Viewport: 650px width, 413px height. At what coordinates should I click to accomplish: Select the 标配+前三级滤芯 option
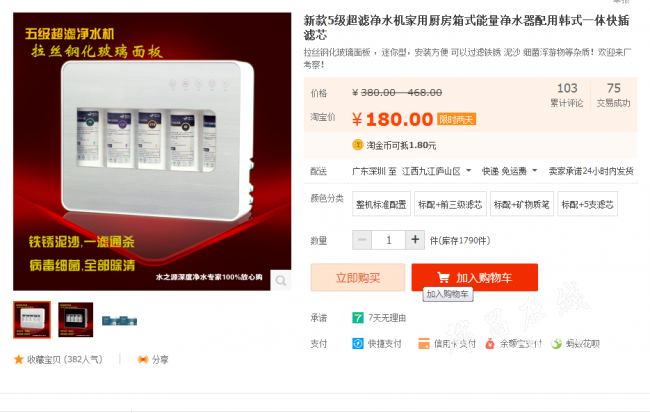click(450, 204)
